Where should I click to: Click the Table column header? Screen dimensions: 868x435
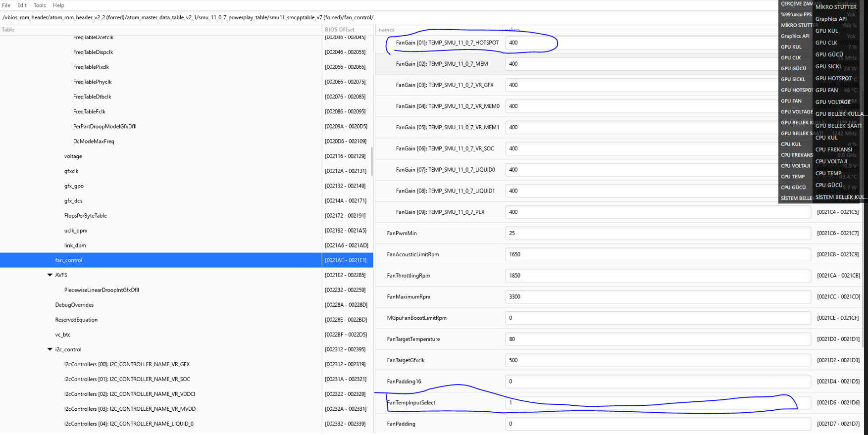(161, 30)
